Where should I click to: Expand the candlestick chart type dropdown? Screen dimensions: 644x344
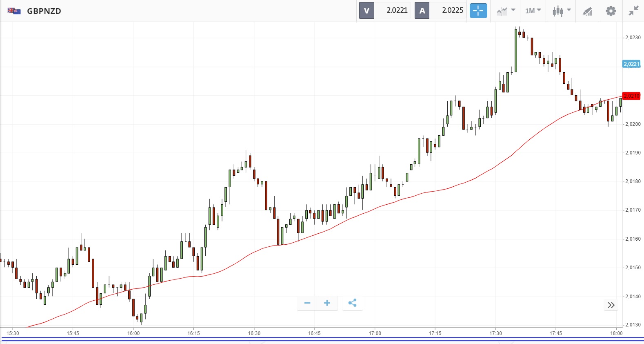tap(561, 11)
